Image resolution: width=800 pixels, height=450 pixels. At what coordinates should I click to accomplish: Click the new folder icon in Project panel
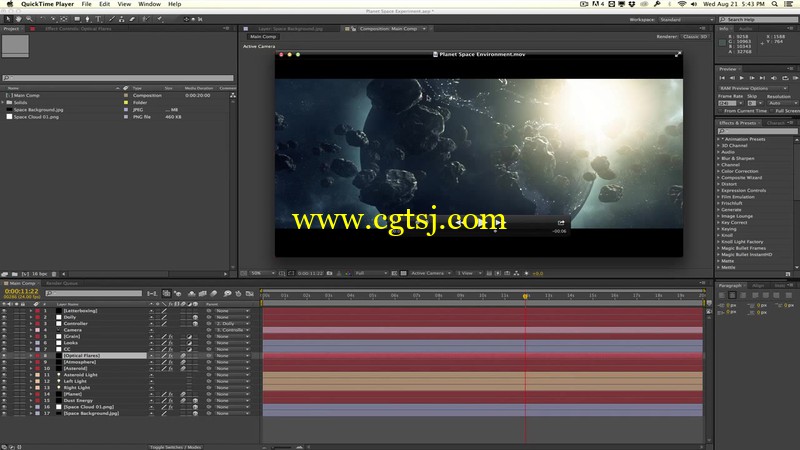14,274
